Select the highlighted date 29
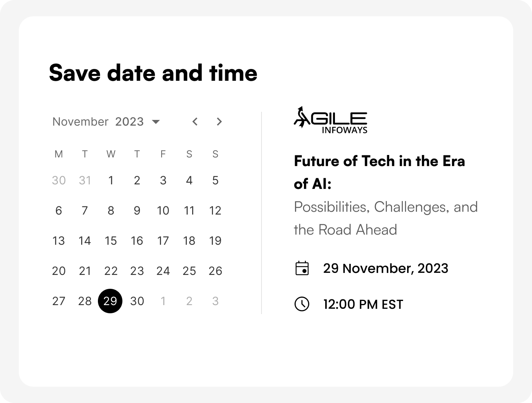 point(110,301)
